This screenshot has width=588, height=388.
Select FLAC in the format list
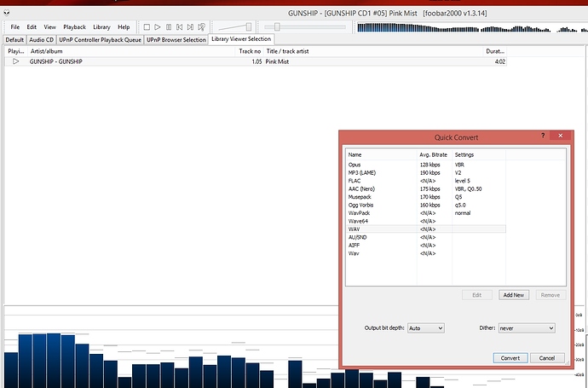pyautogui.click(x=356, y=180)
